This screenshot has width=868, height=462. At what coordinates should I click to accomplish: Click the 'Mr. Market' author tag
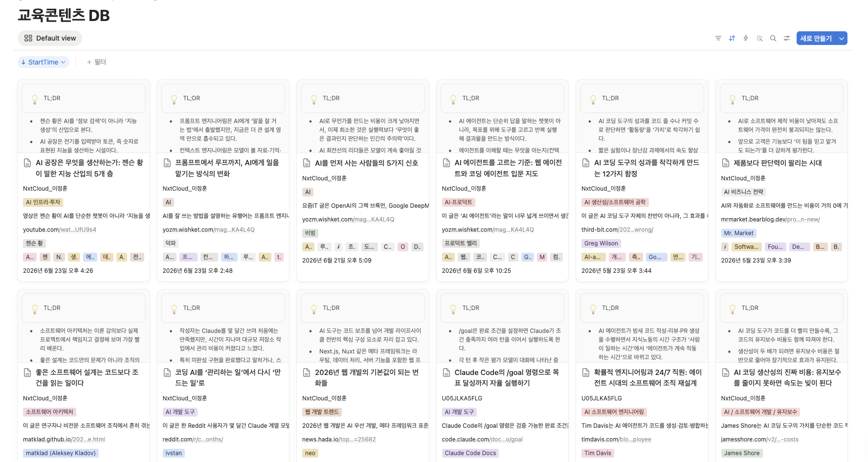tap(739, 233)
